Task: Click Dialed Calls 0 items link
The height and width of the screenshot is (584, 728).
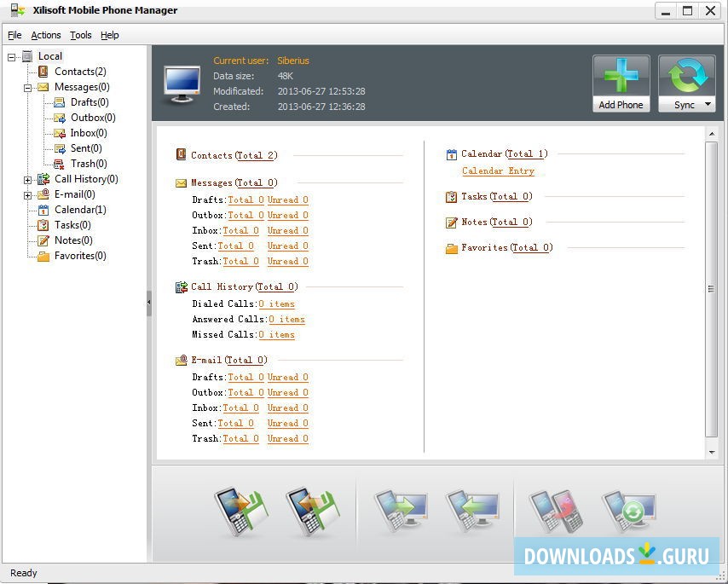Action: coord(277,304)
